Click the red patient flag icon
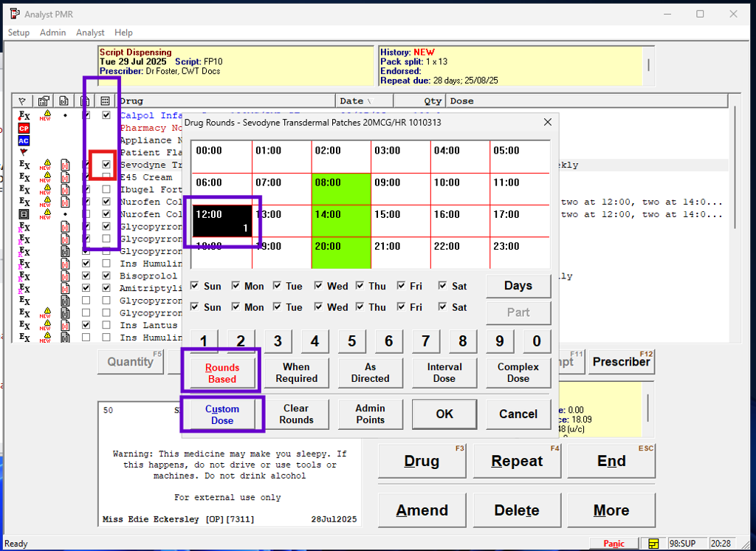 point(24,153)
